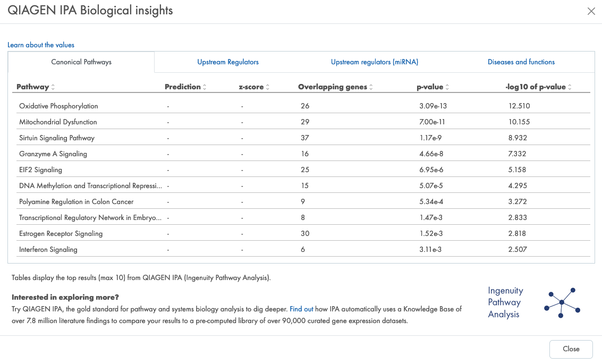Click overlapping genes count 16
Image resolution: width=602 pixels, height=364 pixels.
click(305, 154)
